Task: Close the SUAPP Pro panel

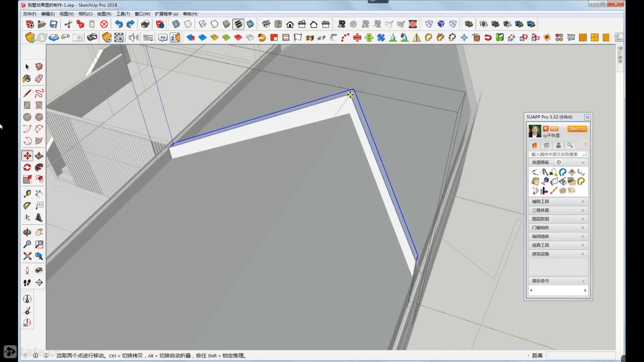Action: click(x=587, y=117)
